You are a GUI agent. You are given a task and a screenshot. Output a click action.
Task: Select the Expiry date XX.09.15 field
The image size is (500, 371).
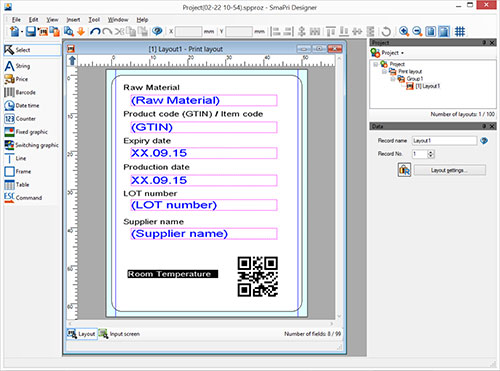[x=204, y=153]
